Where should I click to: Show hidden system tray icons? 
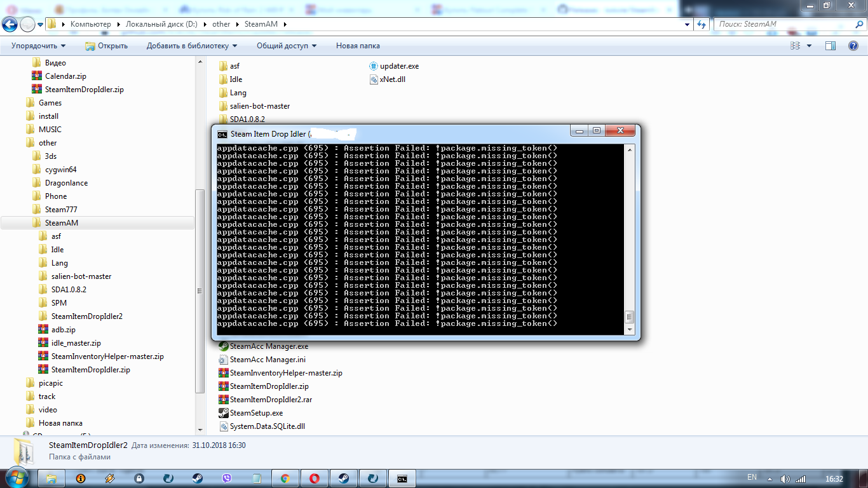click(769, 478)
